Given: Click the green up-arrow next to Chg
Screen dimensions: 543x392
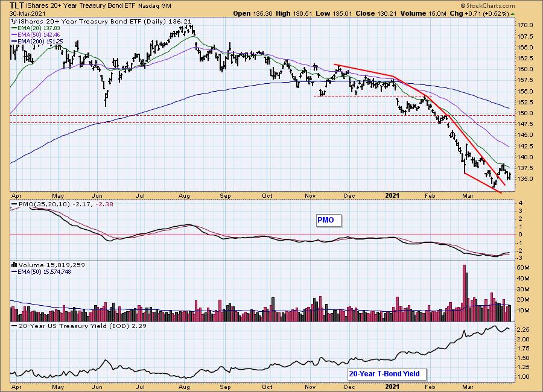Looking at the screenshot, I should [512, 14].
